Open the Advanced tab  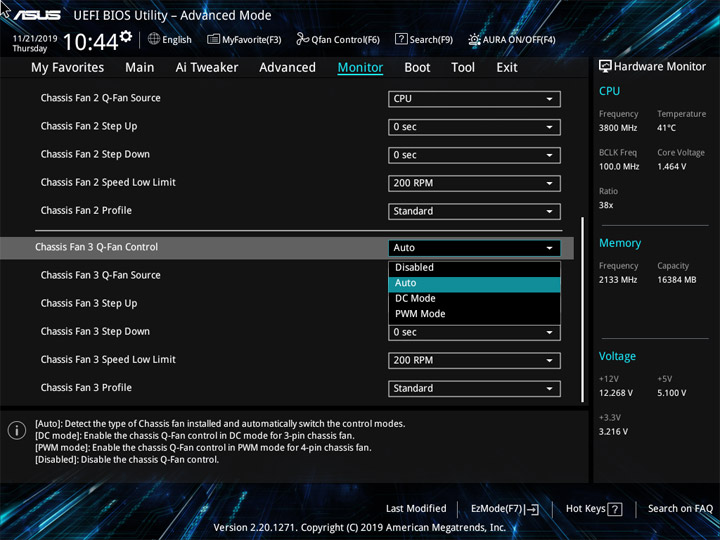(287, 68)
